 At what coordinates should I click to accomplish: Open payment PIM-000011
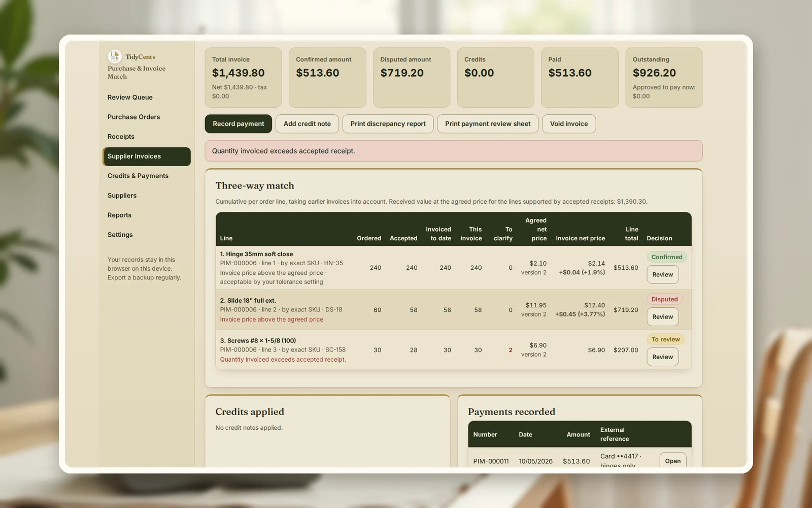(673, 460)
